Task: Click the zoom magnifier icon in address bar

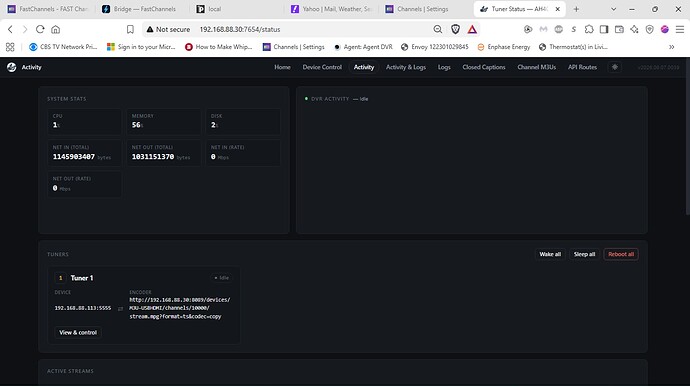Action: click(437, 29)
